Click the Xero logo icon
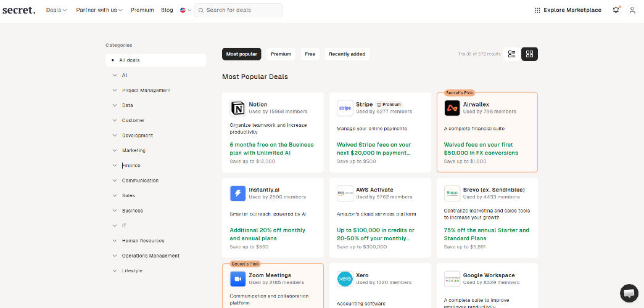 coord(345,279)
